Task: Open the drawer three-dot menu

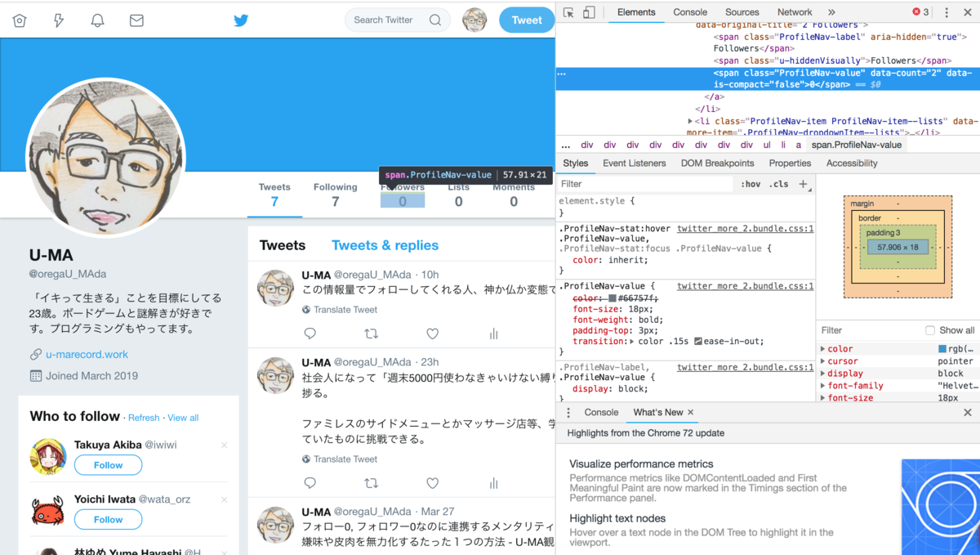Action: (x=568, y=413)
